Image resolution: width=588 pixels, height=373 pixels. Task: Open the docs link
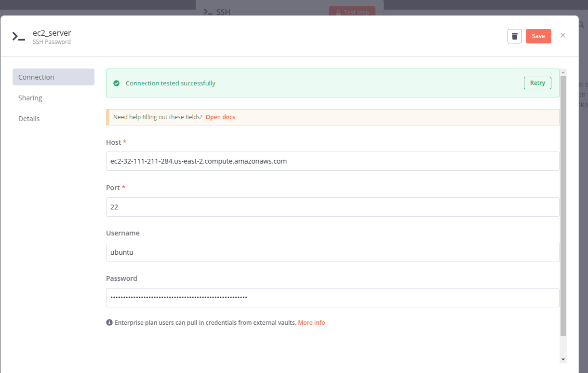pos(220,117)
